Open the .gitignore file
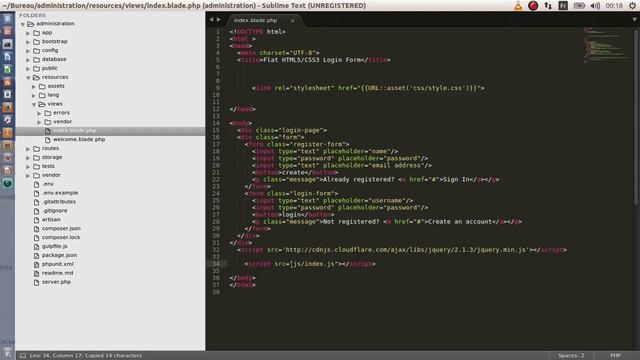The image size is (640, 360). point(55,211)
